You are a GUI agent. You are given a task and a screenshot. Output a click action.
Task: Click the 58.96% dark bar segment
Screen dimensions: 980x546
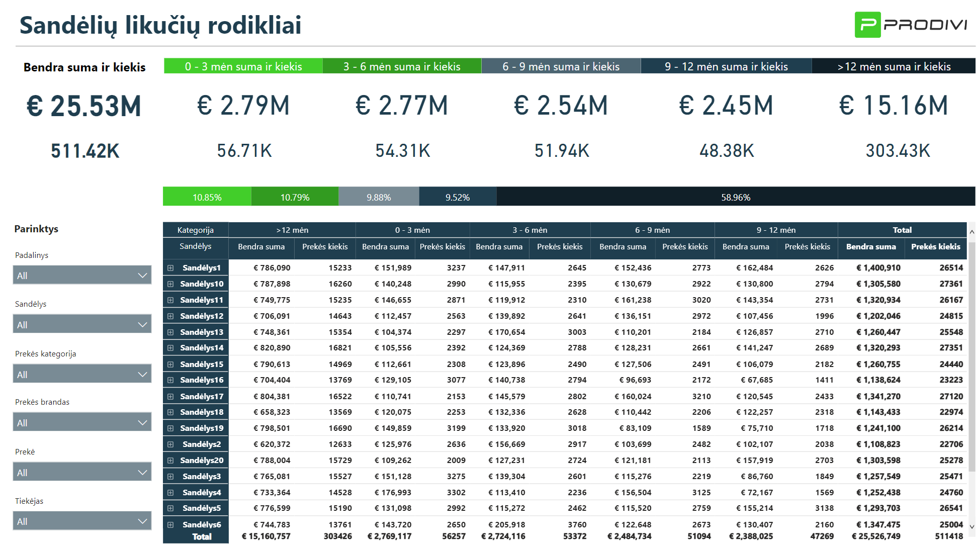[735, 197]
